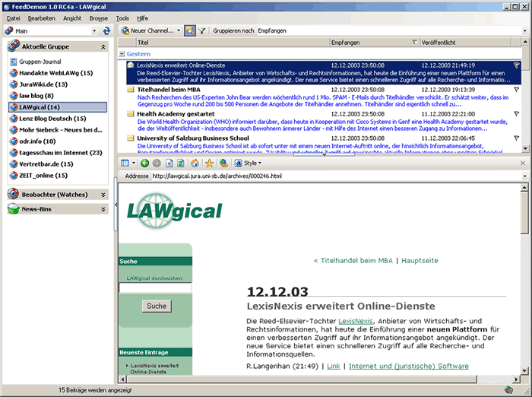Toggle the highlighted news view icon
This screenshot has width=532, height=397.
[x=189, y=30]
